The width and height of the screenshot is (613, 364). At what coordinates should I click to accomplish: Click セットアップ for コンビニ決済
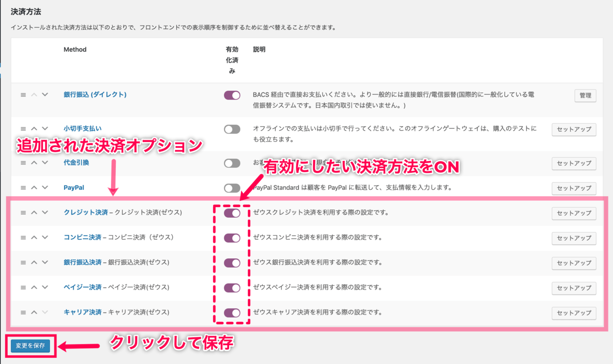click(574, 238)
